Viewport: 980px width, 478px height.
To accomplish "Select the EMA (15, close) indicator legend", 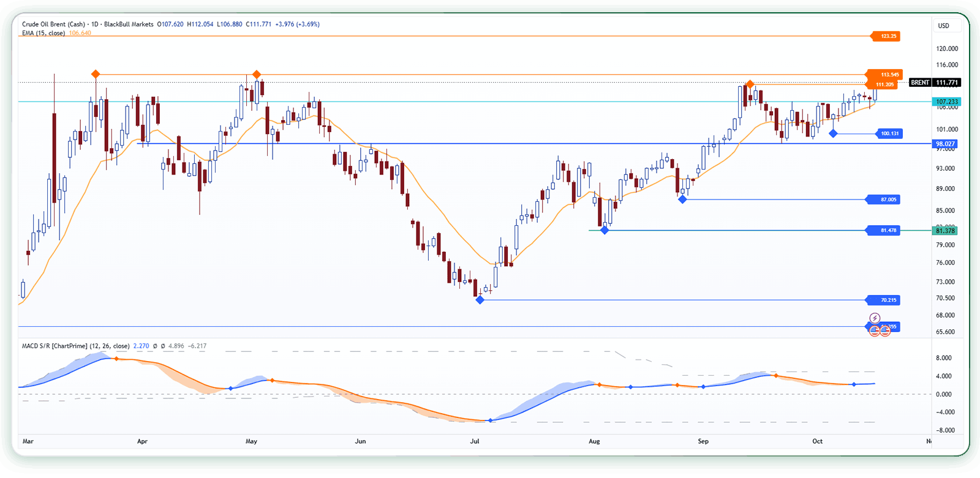I will coord(43,33).
